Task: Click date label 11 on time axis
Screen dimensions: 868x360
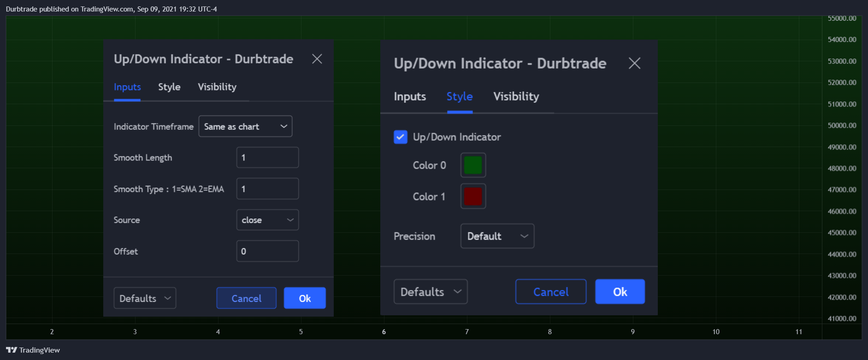Action: [x=799, y=332]
